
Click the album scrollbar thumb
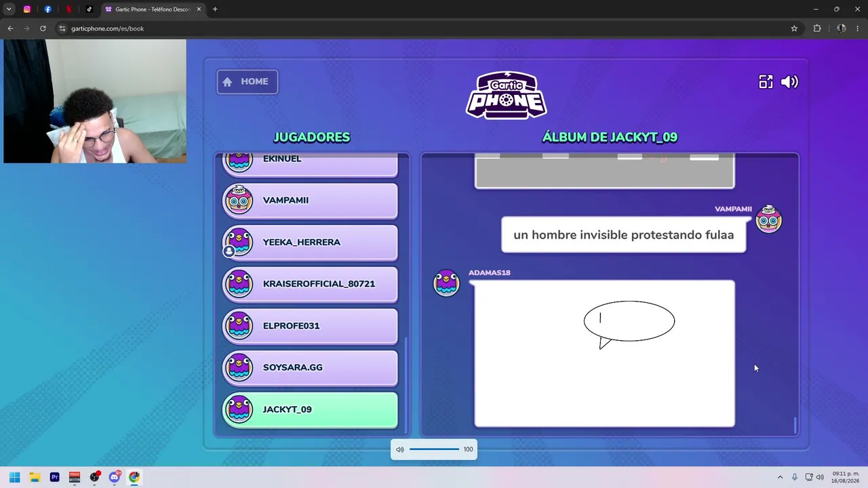click(795, 425)
